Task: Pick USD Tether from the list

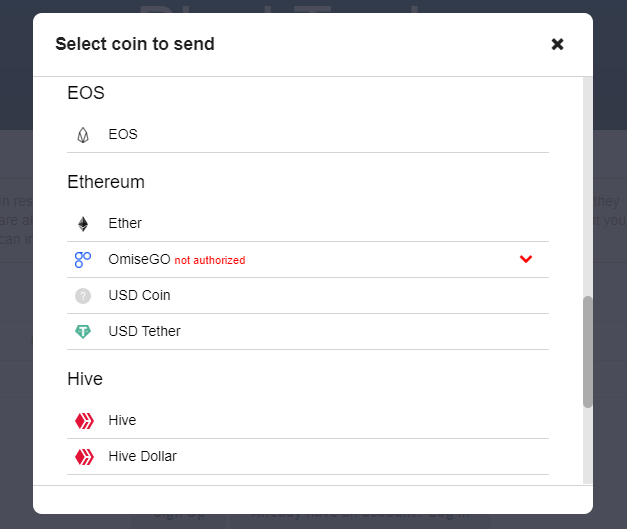Action: point(308,331)
